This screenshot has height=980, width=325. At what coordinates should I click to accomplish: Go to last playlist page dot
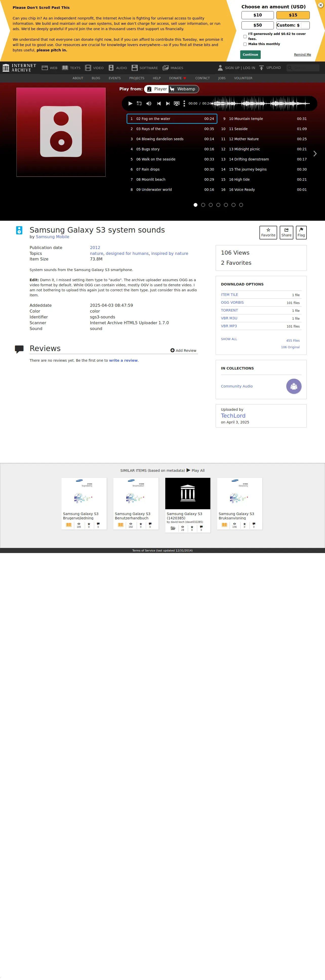coord(241,205)
